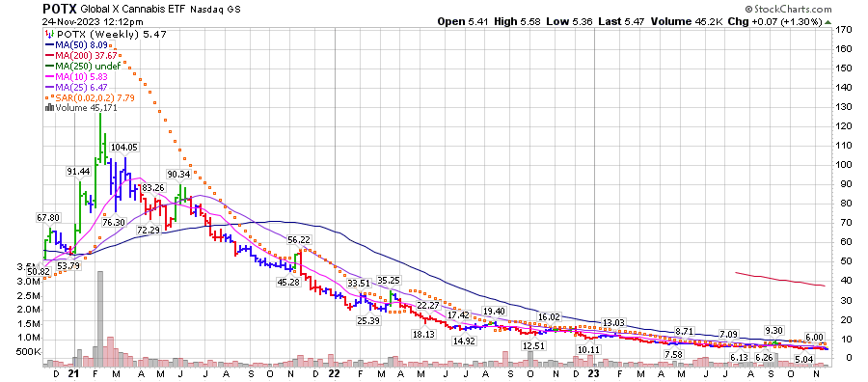Click the 21 year label on the time axis

pos(74,373)
